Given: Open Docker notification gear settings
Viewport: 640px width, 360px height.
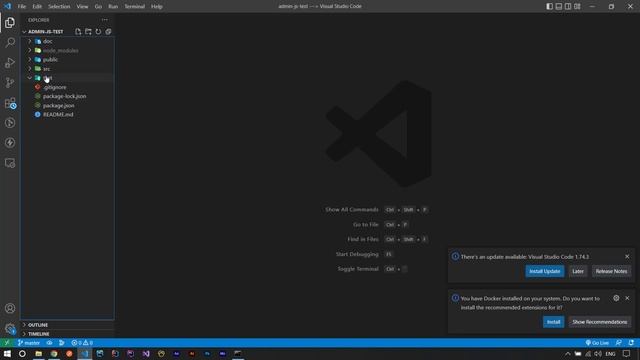Looking at the screenshot, I should tap(616, 298).
